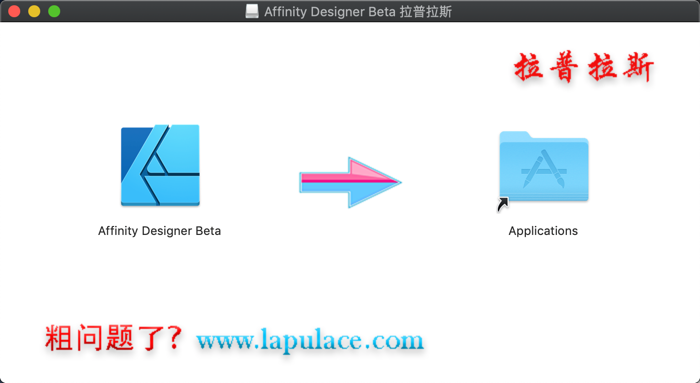The height and width of the screenshot is (383, 700).
Task: Click the pointed tip of the arrow graphic
Action: click(x=396, y=182)
